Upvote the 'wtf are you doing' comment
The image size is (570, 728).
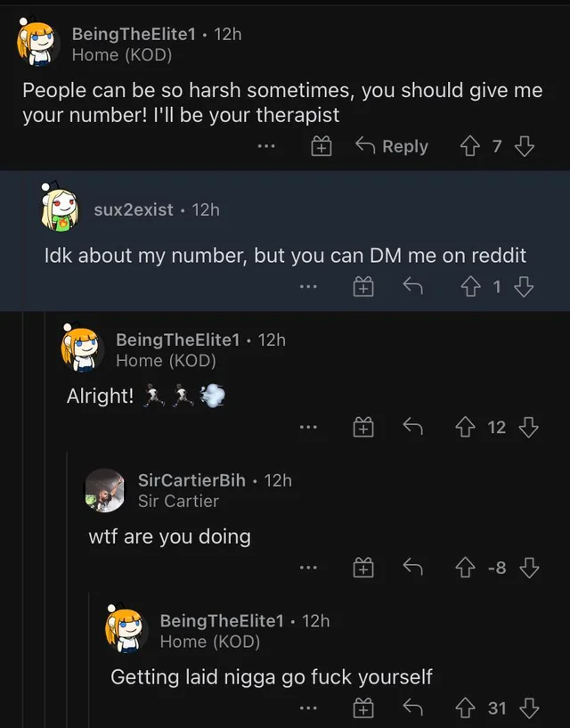point(464,568)
